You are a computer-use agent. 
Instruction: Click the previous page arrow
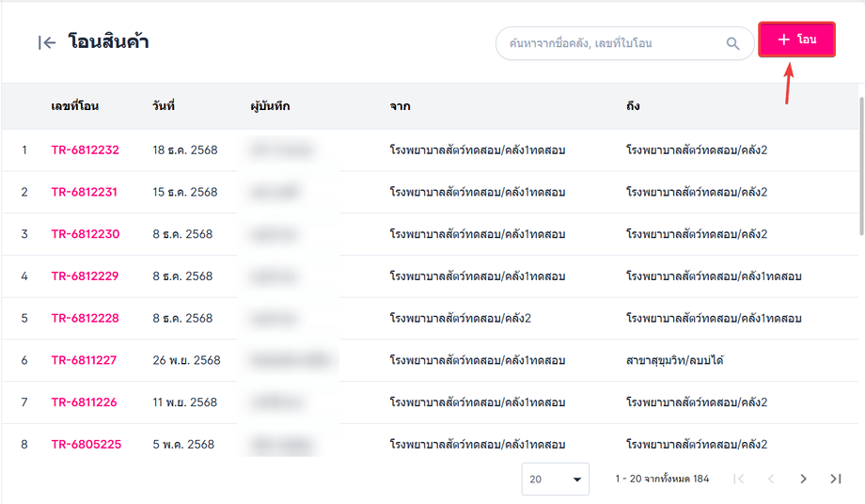tap(771, 479)
